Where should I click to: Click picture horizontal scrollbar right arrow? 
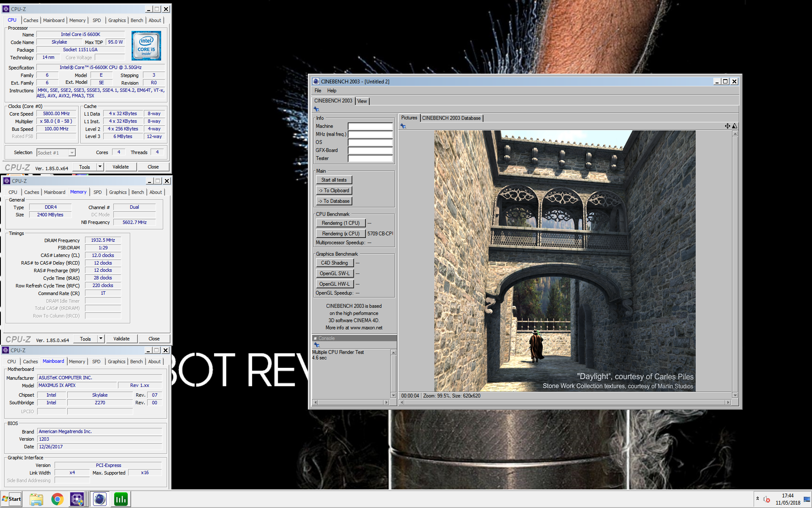point(728,402)
